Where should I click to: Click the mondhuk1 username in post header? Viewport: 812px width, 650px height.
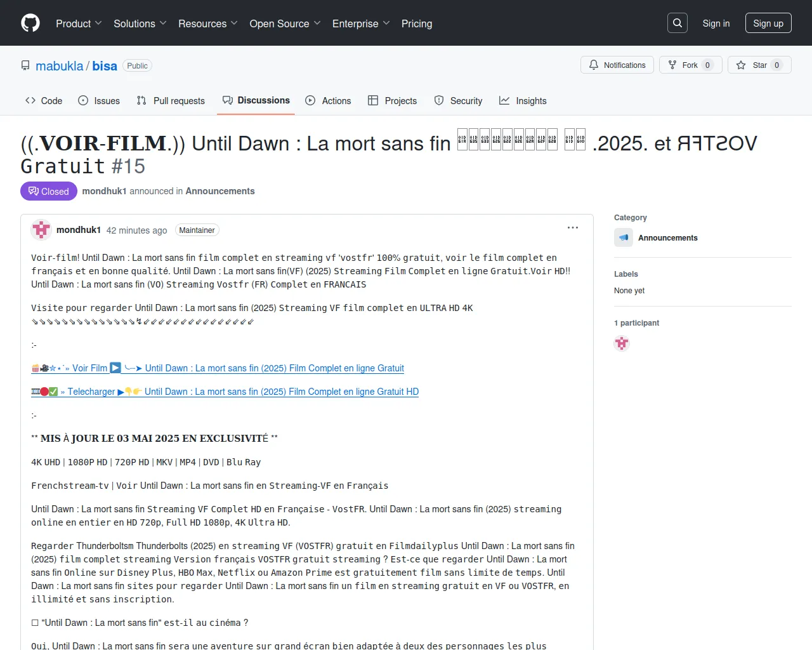[x=79, y=230]
